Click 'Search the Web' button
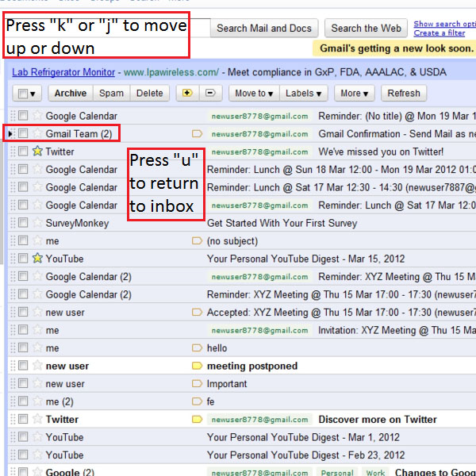This screenshot has width=476, height=476. pos(366,28)
